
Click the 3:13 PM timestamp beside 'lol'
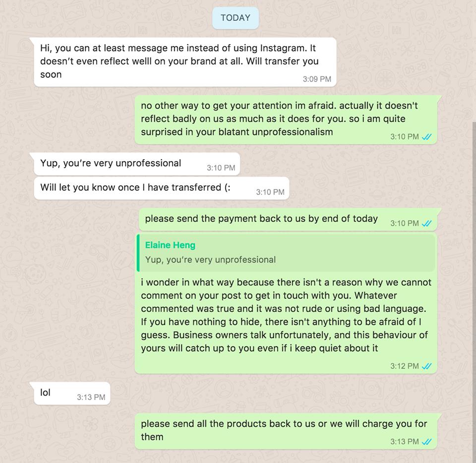(91, 398)
